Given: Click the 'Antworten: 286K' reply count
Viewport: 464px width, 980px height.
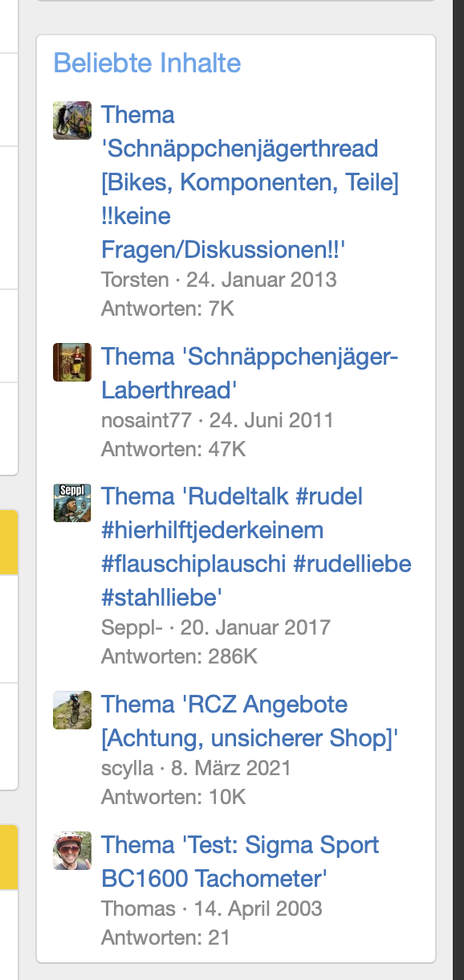Looking at the screenshot, I should 178,656.
